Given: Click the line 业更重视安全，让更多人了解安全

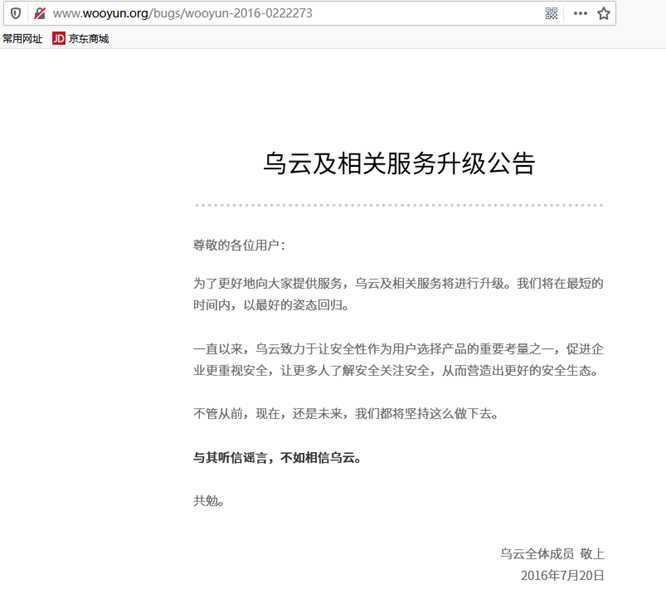Looking at the screenshot, I should (x=396, y=371).
